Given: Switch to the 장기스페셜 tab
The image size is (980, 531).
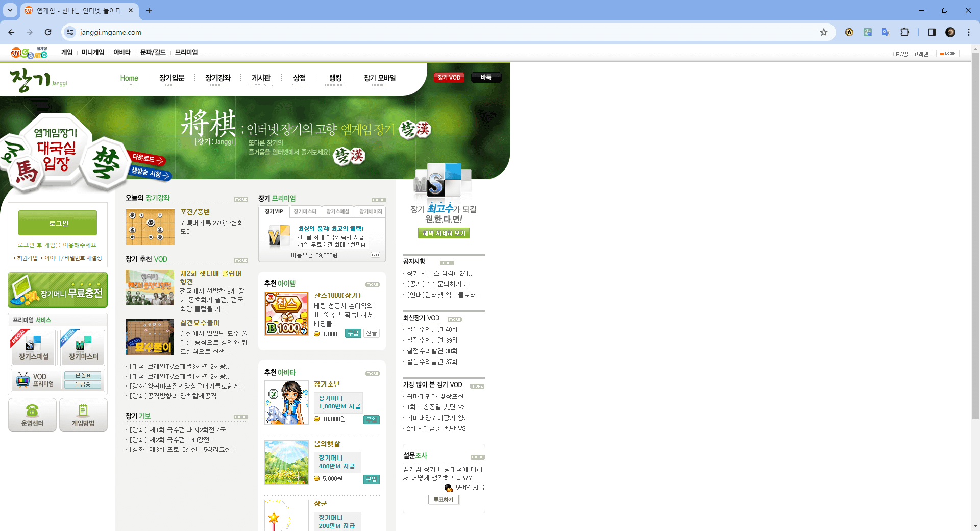Looking at the screenshot, I should pos(337,212).
